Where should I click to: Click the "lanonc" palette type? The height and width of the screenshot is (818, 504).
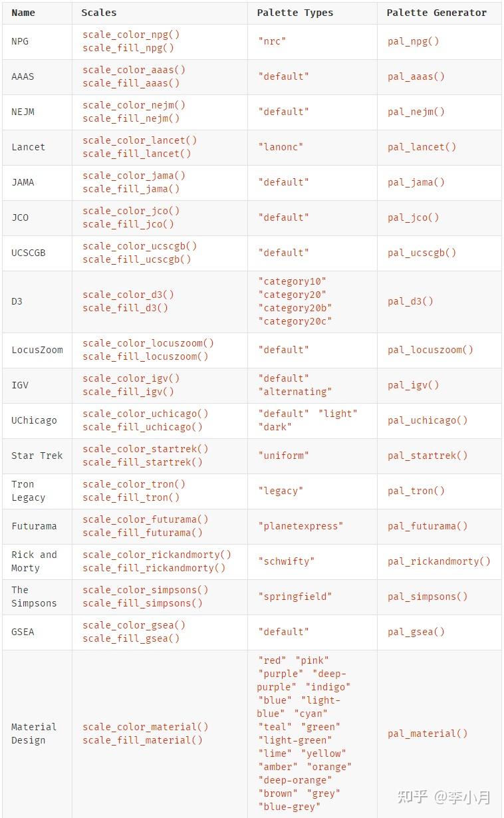281,147
